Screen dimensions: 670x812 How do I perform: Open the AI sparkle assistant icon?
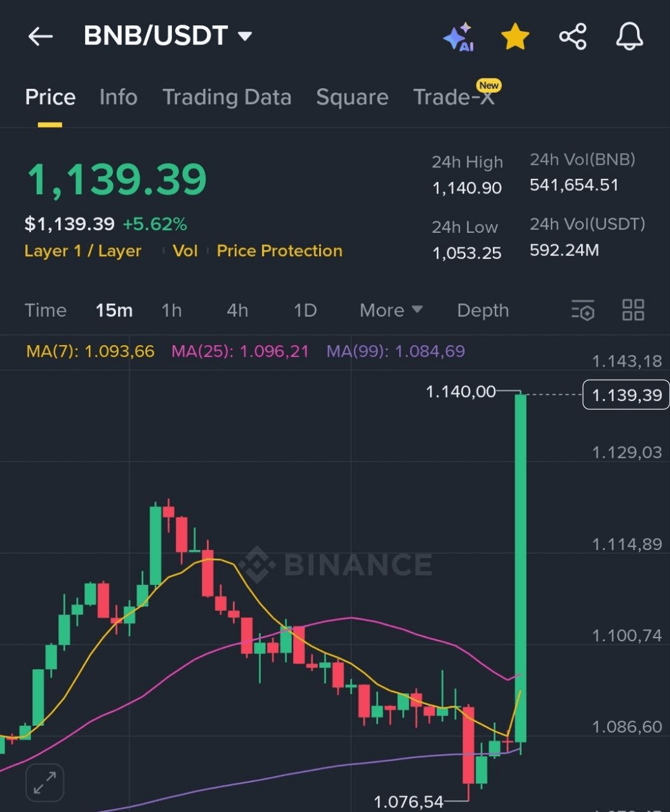click(458, 37)
